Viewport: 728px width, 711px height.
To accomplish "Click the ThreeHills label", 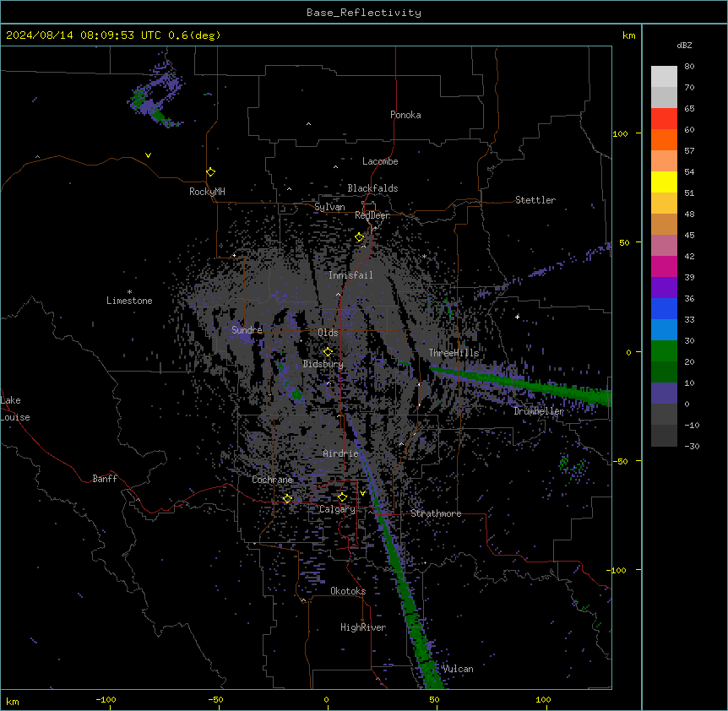I will tap(454, 353).
